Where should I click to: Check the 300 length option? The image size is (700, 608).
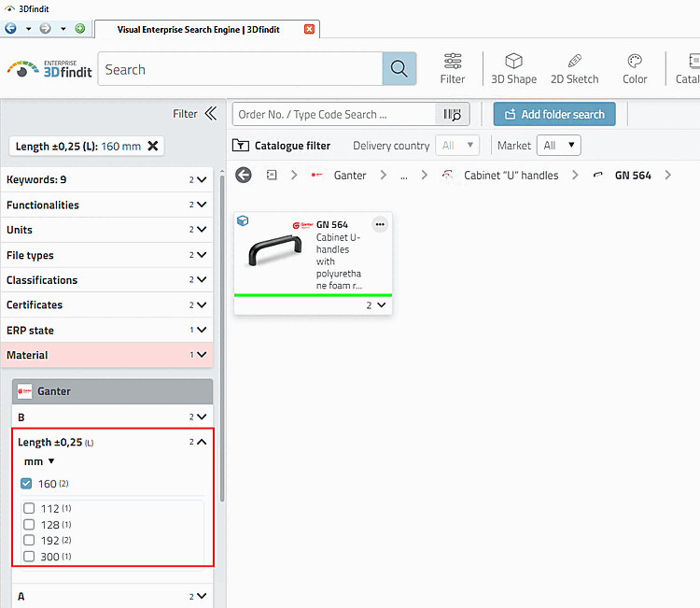click(29, 557)
